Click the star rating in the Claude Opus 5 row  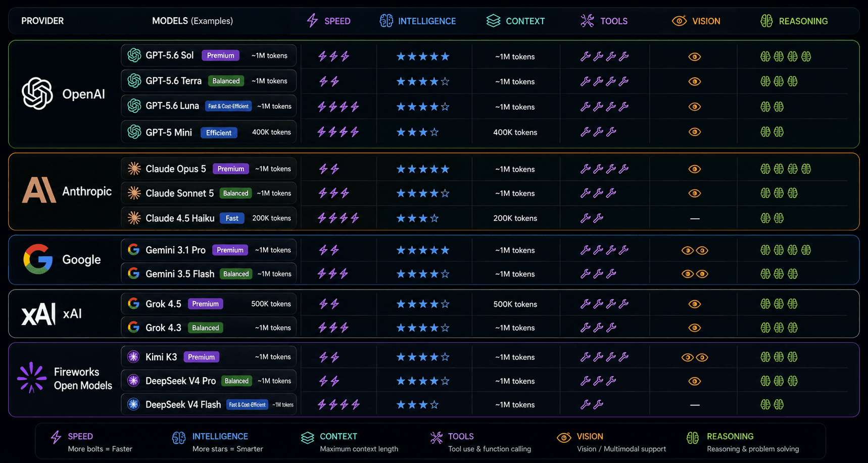[423, 169]
